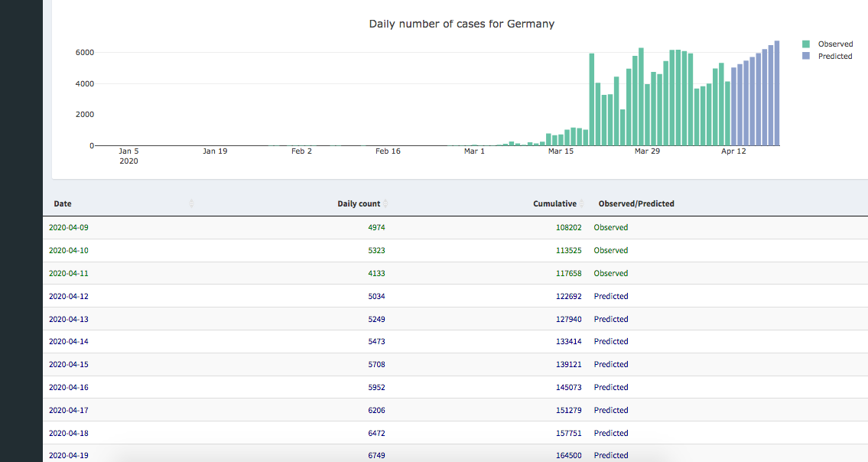Click the dark left sidebar panel

[x=21, y=229]
